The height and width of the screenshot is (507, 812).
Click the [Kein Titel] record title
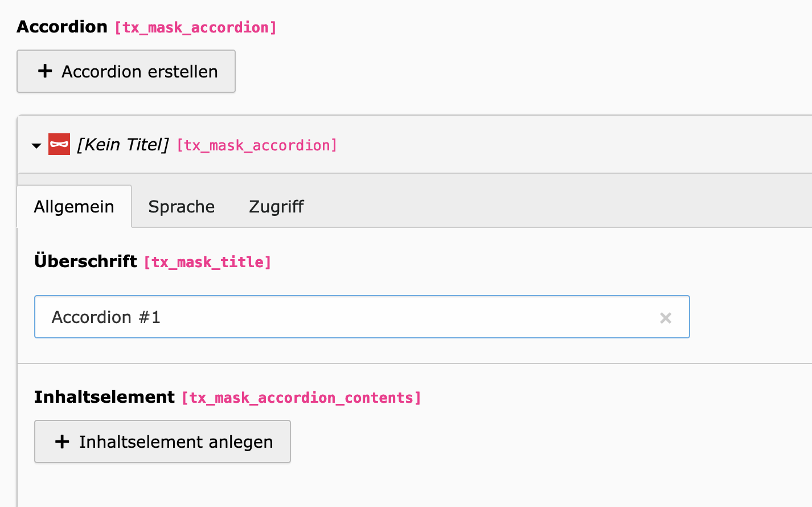[123, 145]
